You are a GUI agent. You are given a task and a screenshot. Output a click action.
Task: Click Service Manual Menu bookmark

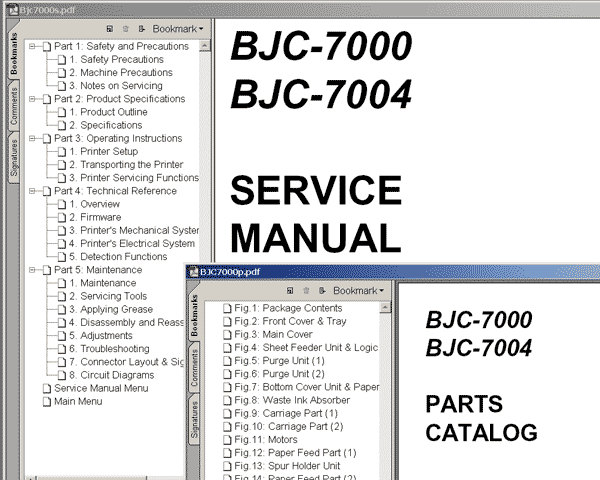(101, 388)
